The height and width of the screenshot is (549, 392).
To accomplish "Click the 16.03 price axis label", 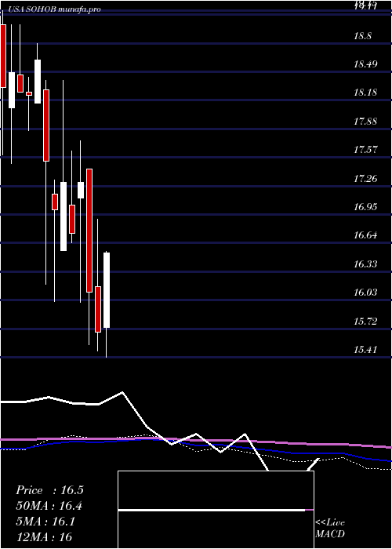I will tap(365, 293).
